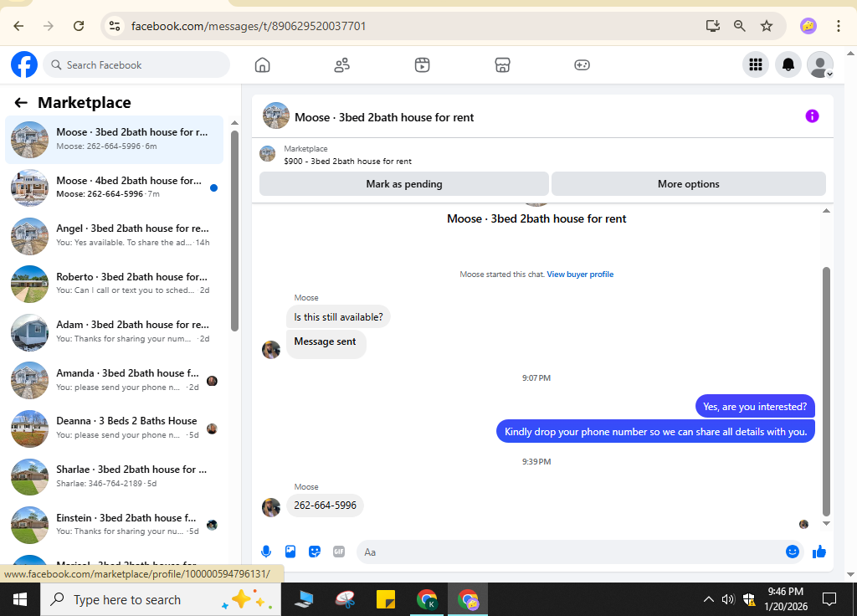Show hidden system tray icons

click(x=708, y=599)
